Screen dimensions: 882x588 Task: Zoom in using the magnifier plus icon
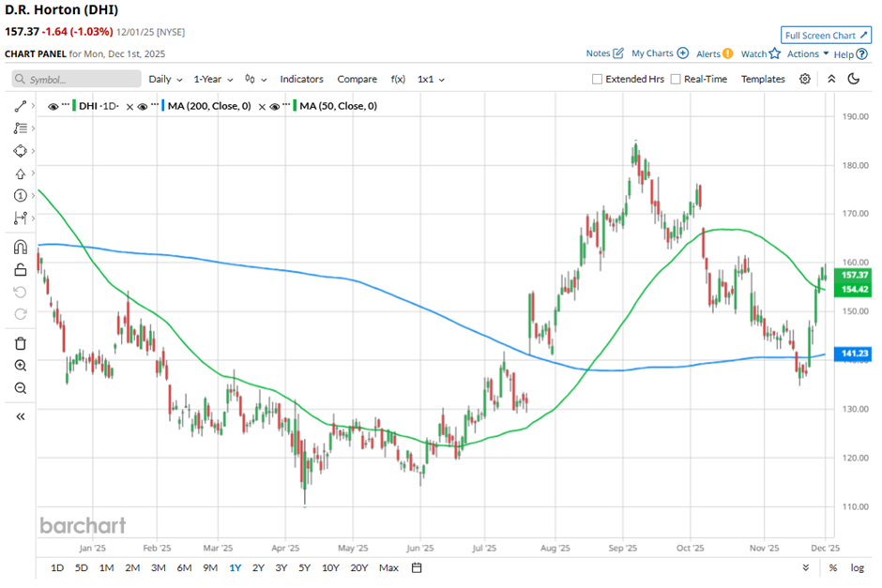tap(21, 366)
